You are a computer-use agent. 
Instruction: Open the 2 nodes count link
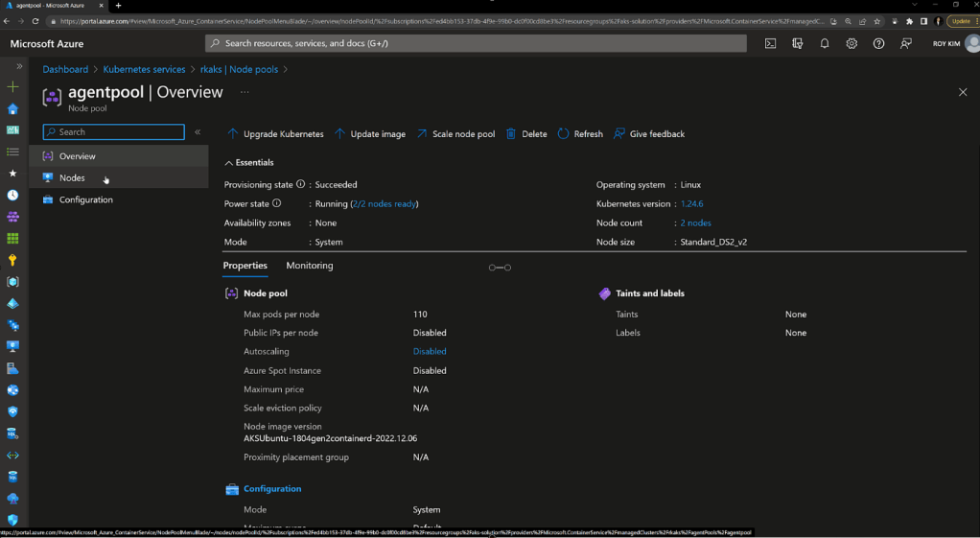click(x=695, y=223)
